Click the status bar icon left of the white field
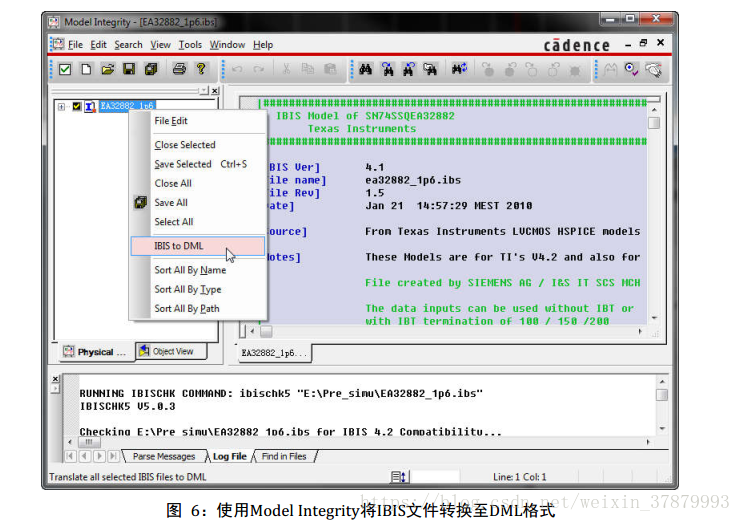This screenshot has width=741, height=522. (397, 477)
